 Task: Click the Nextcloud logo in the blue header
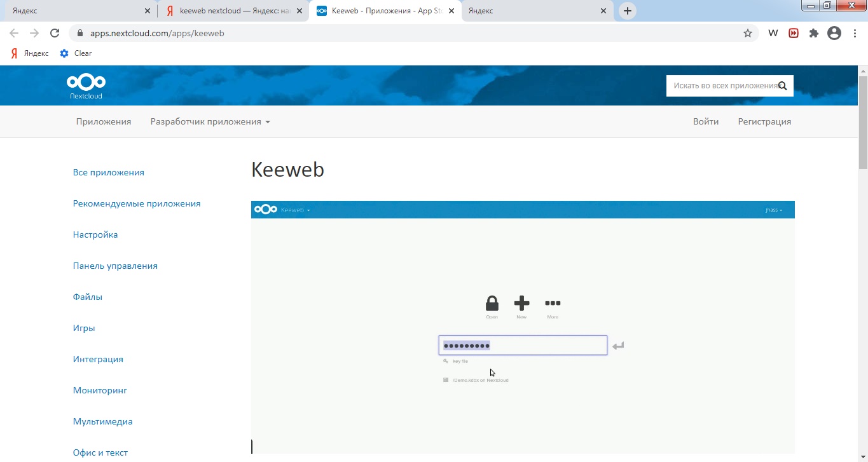point(85,85)
